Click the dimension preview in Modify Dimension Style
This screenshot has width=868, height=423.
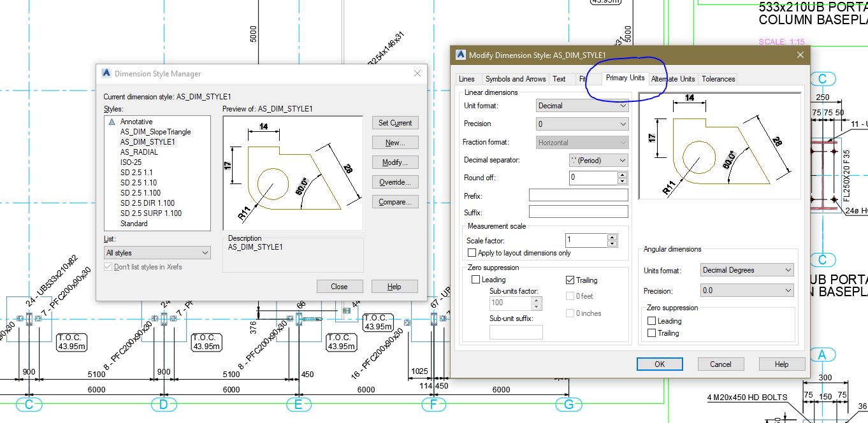(x=718, y=146)
